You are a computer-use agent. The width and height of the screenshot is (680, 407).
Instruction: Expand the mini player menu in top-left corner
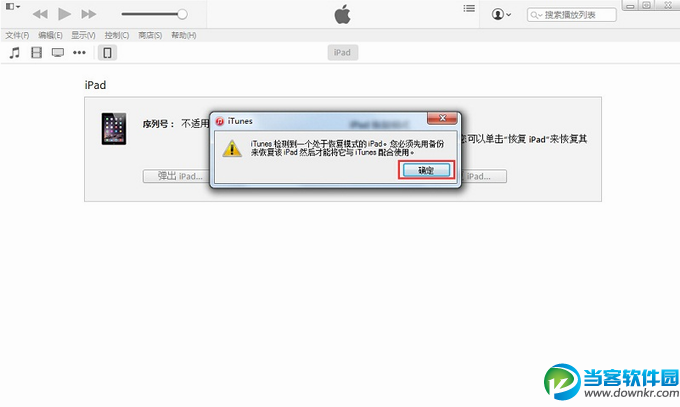pos(13,7)
